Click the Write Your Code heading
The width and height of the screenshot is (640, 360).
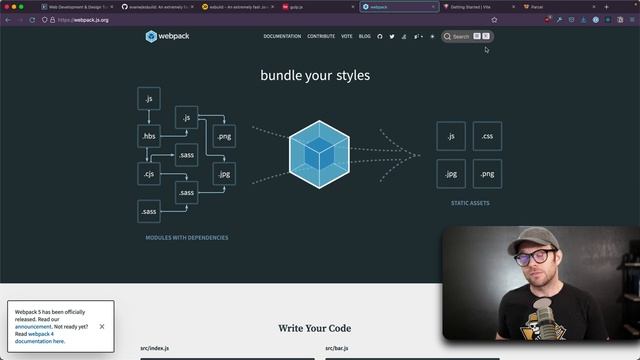[315, 328]
